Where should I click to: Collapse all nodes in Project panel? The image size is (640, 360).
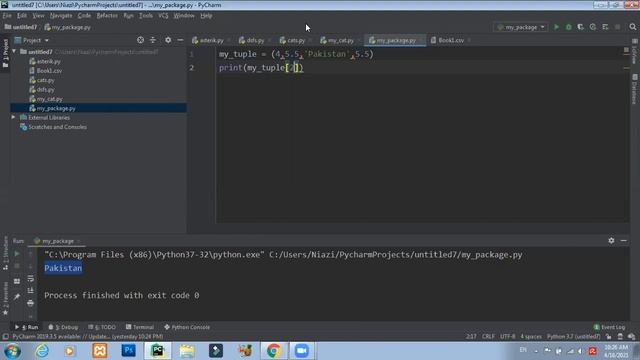point(153,40)
